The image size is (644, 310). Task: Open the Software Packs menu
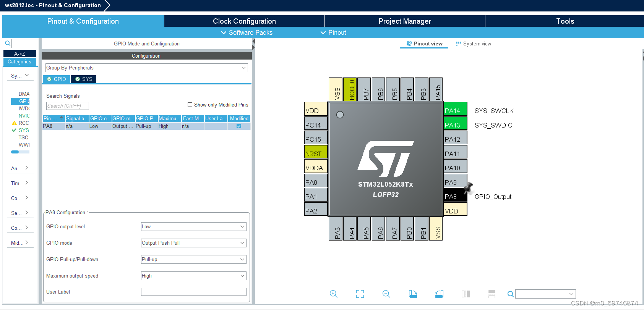coord(247,33)
